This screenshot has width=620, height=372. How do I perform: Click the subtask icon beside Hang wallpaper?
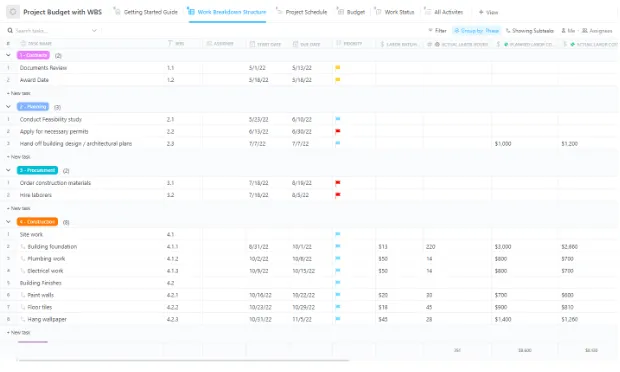click(23, 319)
